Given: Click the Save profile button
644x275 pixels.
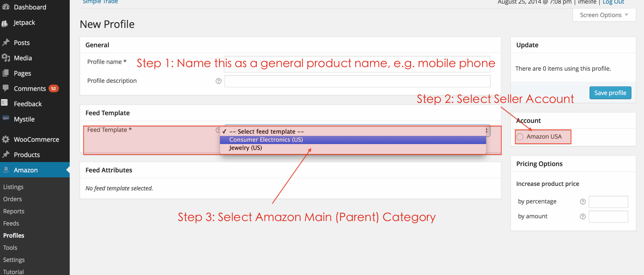Looking at the screenshot, I should 610,93.
